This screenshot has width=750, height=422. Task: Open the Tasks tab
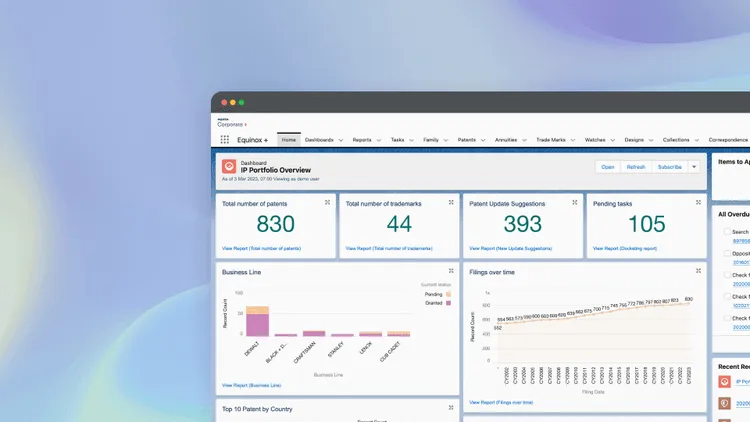tap(397, 140)
